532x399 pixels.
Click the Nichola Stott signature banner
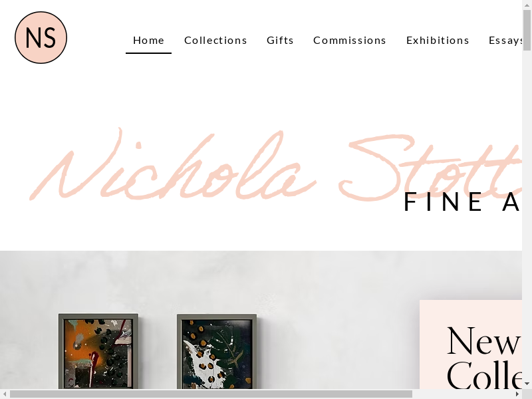coord(275,164)
